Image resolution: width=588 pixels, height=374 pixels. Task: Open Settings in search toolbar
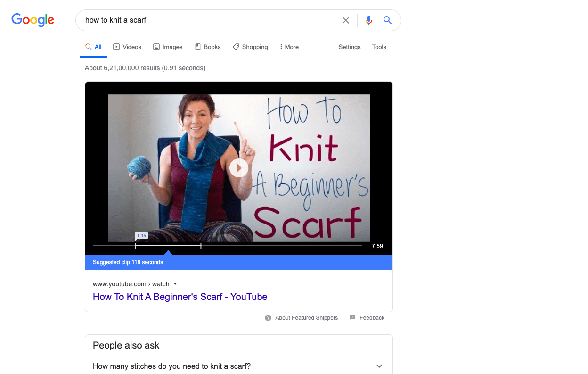click(350, 47)
